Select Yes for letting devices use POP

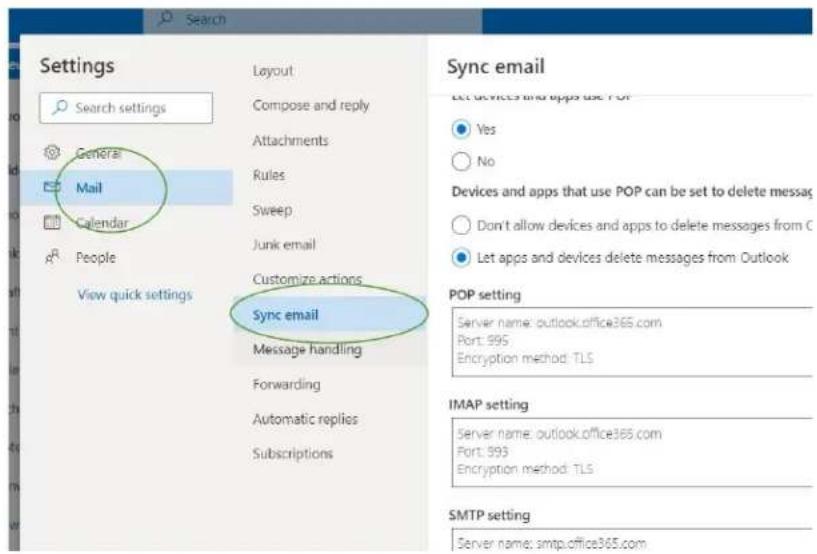tap(461, 129)
